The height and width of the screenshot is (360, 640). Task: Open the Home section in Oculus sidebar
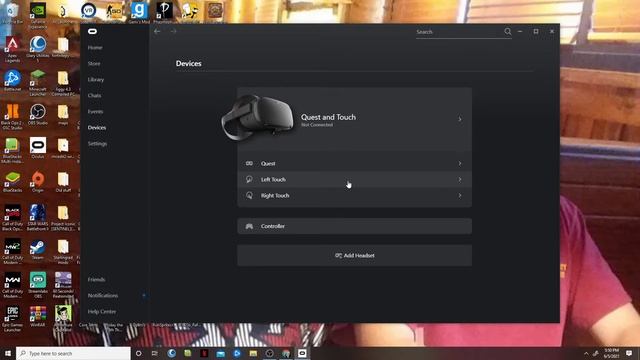[x=95, y=48]
